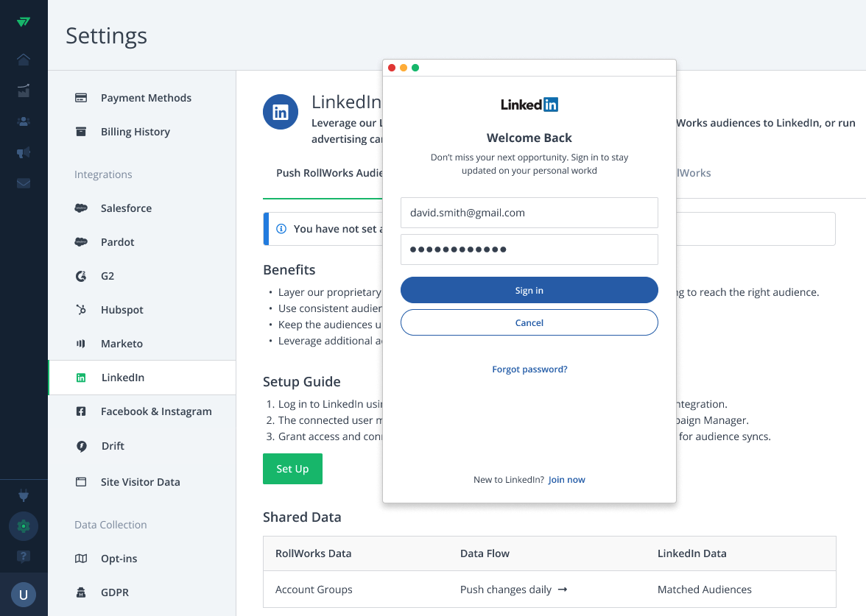866x616 pixels.
Task: Focus the email field with david.smith@gmail.com
Action: coord(529,213)
